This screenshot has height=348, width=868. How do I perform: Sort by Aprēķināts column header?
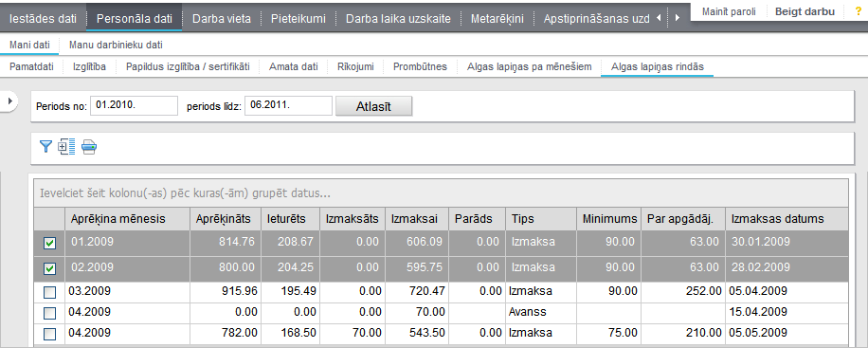tap(226, 219)
